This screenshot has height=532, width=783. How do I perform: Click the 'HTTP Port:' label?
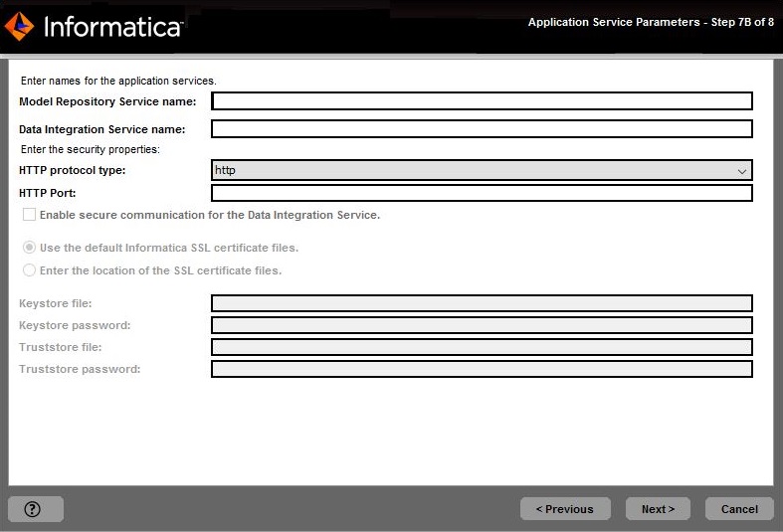coord(48,193)
